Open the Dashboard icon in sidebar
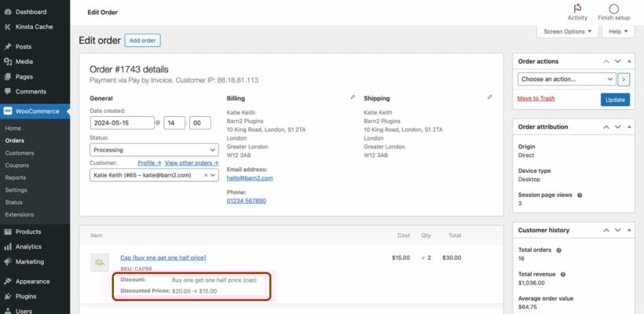This screenshot has width=644, height=314. click(x=7, y=12)
